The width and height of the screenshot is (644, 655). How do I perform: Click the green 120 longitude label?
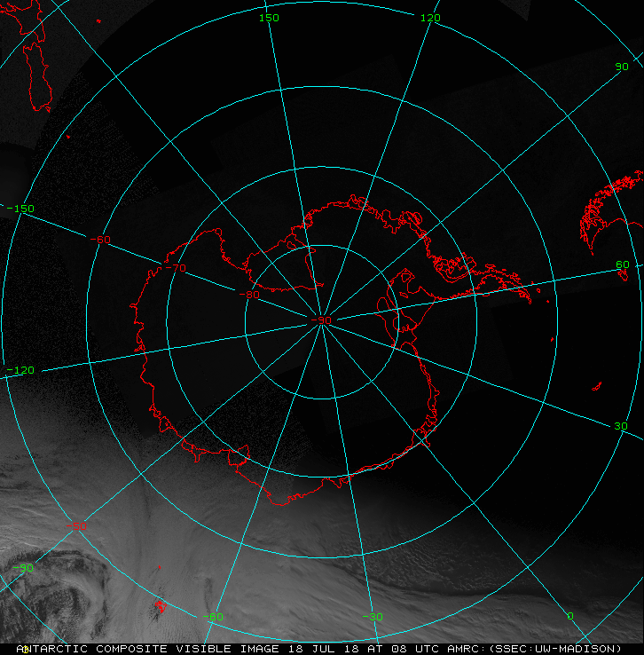tap(430, 18)
